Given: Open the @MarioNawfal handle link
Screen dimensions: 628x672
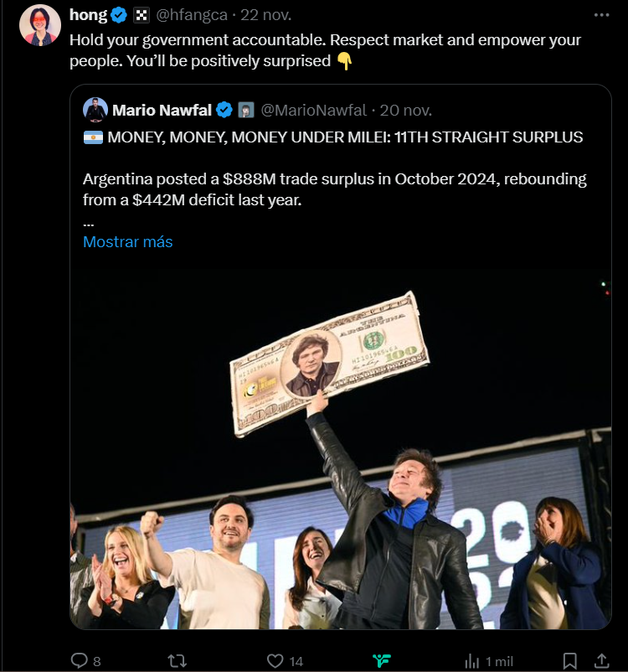Looking at the screenshot, I should pos(313,110).
